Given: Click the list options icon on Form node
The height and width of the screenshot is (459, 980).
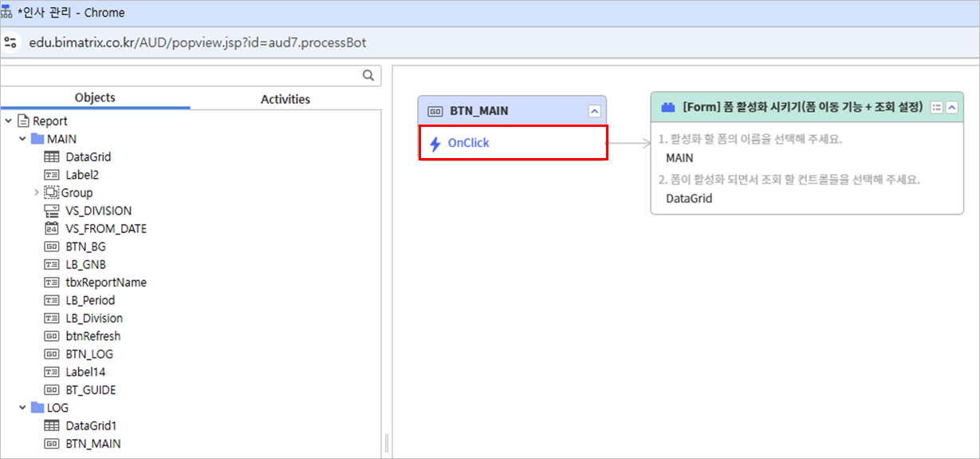Looking at the screenshot, I should (x=937, y=108).
